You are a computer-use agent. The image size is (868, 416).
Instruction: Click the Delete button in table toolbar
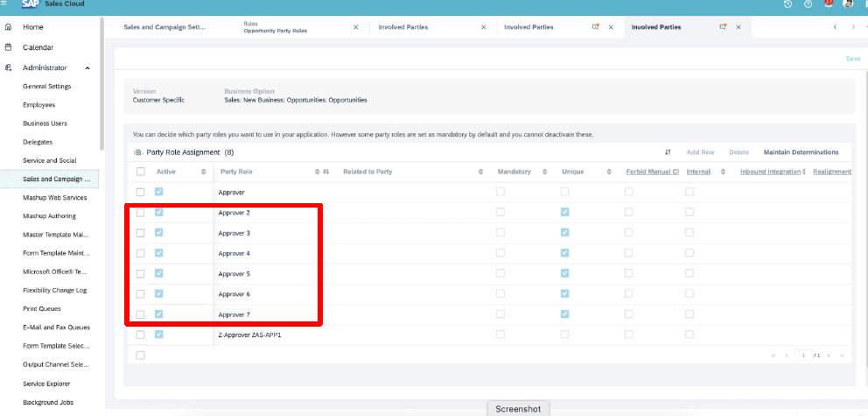738,152
